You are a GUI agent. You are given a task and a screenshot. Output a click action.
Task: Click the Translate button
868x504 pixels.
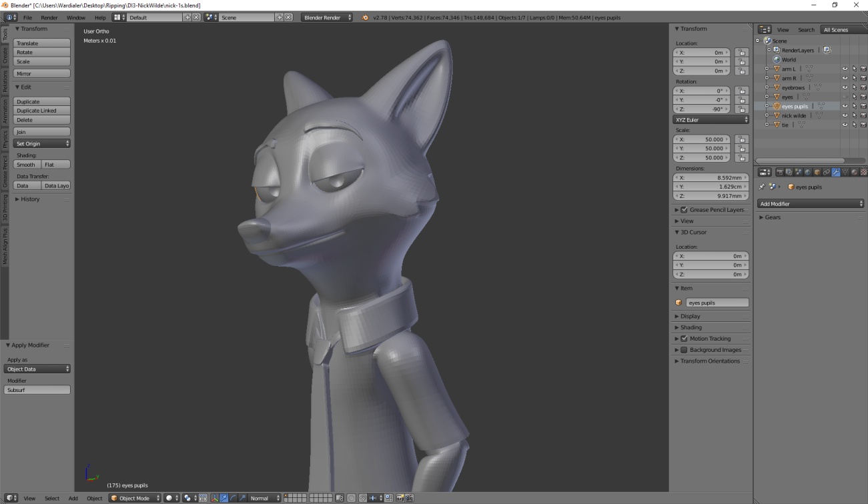(41, 43)
